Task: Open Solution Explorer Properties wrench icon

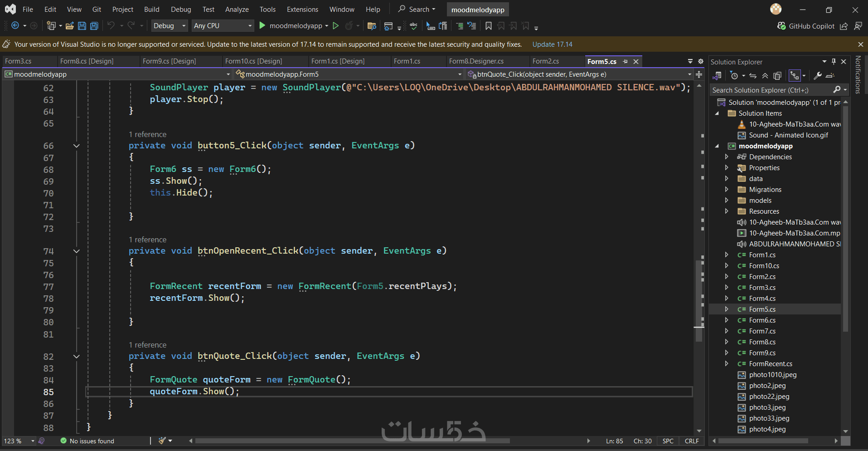Action: coord(818,76)
